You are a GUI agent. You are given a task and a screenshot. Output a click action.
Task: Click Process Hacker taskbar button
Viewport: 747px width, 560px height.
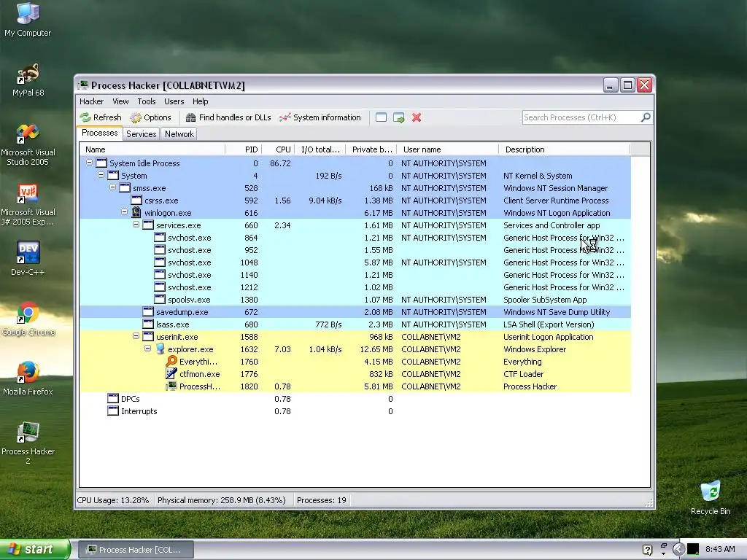pyautogui.click(x=136, y=550)
